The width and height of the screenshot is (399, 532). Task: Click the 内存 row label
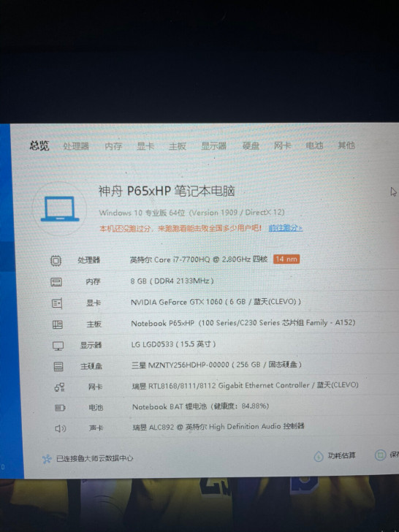93,281
